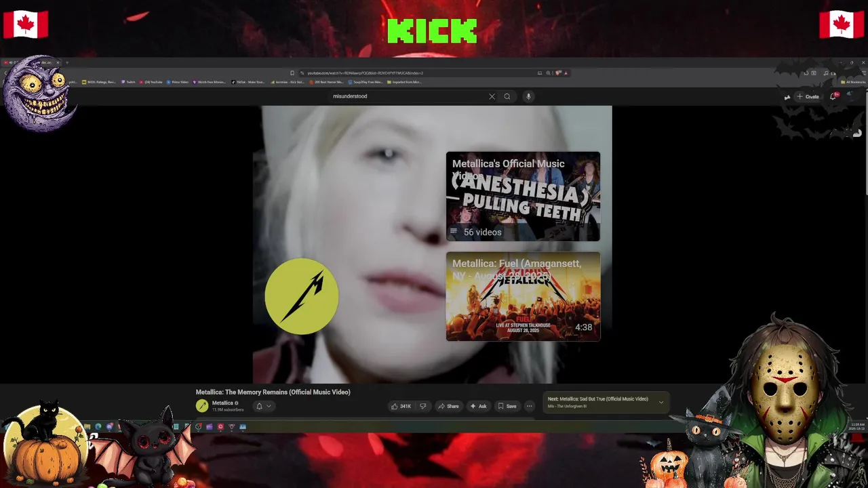
Task: Click the zoom magnifier icon in address bar
Action: [548, 73]
